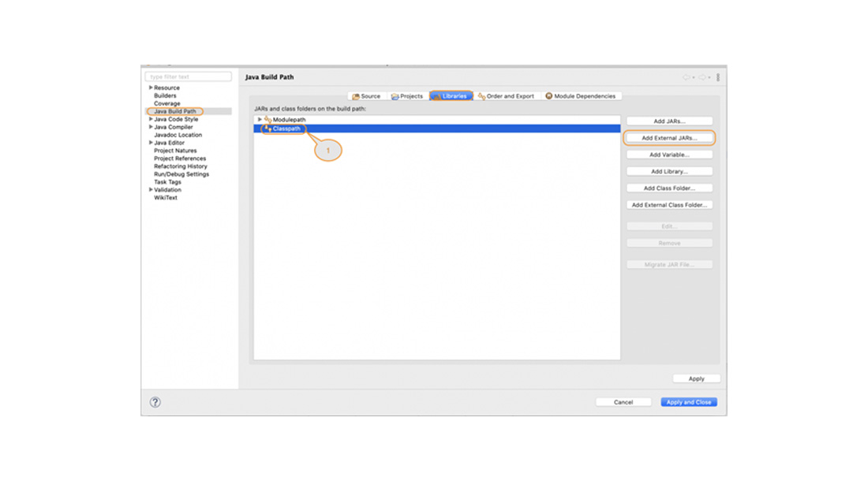Expand the Validation category
Image resolution: width=868 pixels, height=481 pixels.
pos(150,189)
